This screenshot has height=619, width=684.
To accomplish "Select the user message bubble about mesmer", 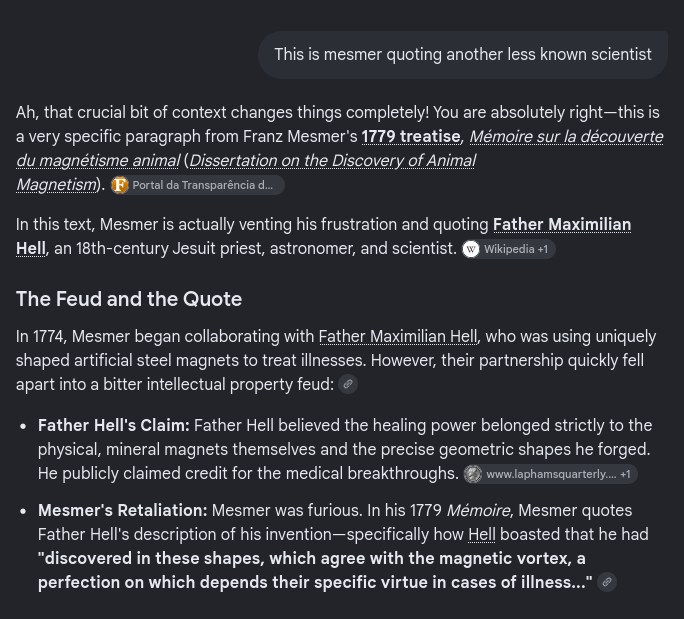I will coord(463,55).
